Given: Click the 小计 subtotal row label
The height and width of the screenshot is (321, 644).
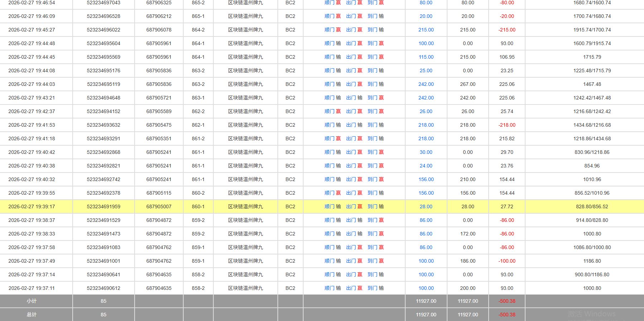Looking at the screenshot, I should (x=32, y=301).
